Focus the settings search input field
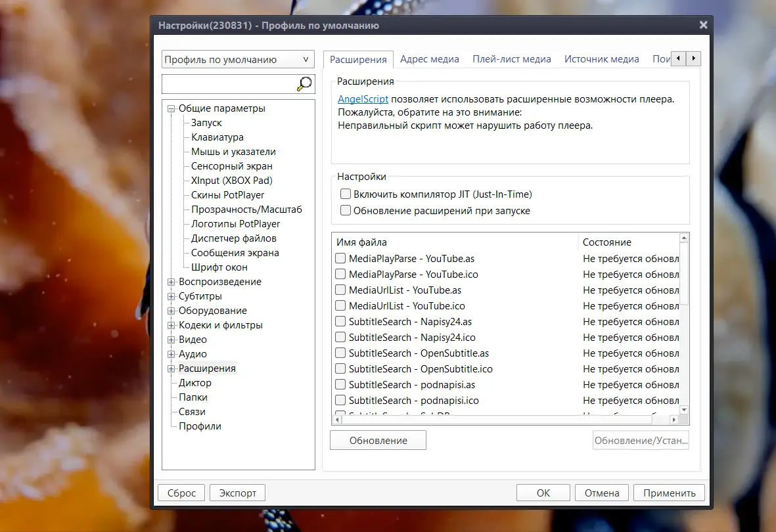 point(229,84)
